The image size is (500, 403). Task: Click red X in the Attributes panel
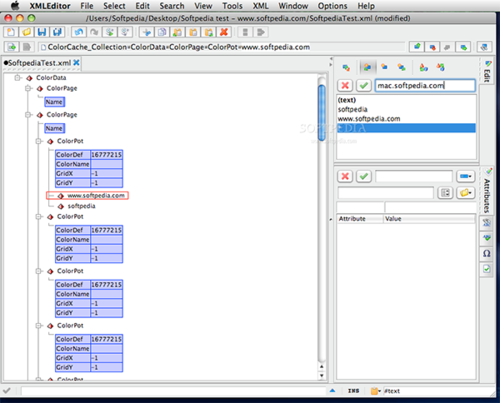345,176
